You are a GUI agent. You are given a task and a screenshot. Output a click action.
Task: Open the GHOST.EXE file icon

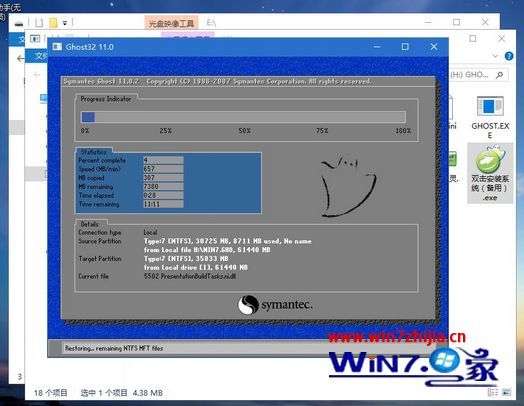point(490,117)
